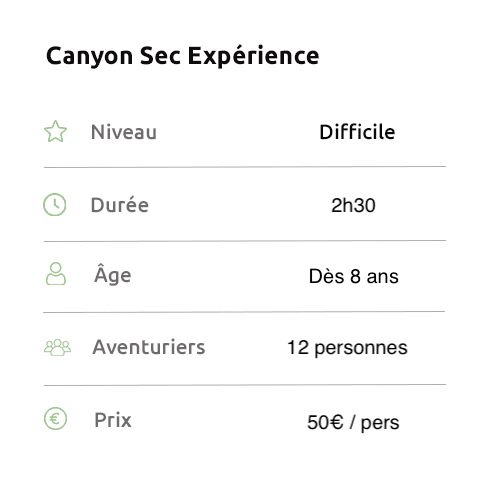Click the 2h30 duration value
Screen dimensions: 500x500
click(x=353, y=205)
